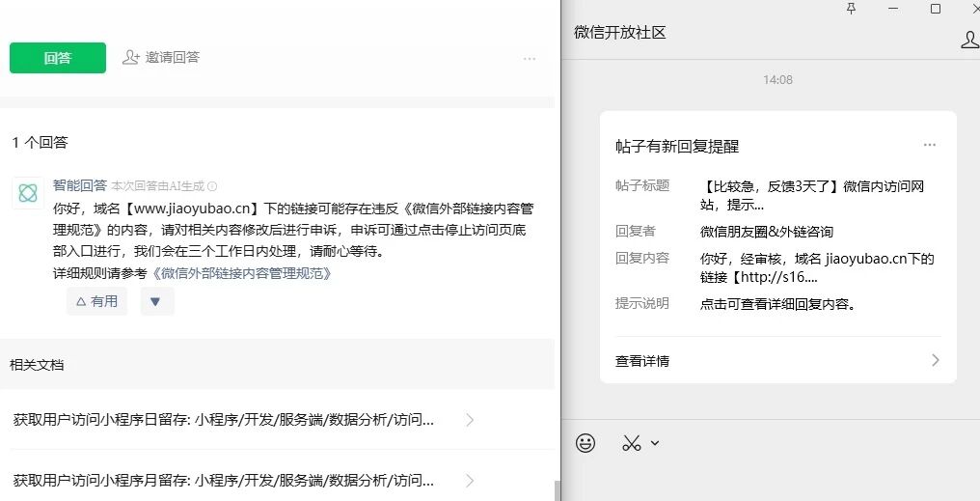Click the 1 个回答 heading
This screenshot has height=501, width=980.
40,143
